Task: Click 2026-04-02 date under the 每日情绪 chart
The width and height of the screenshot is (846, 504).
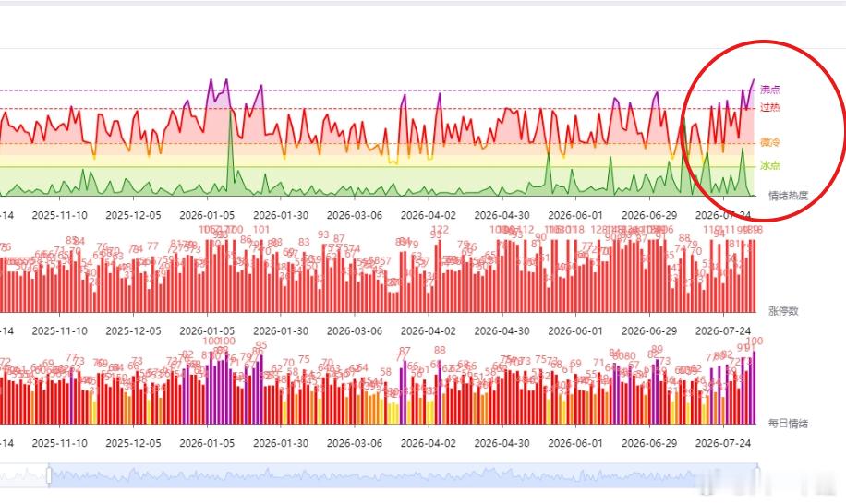Action: click(429, 443)
